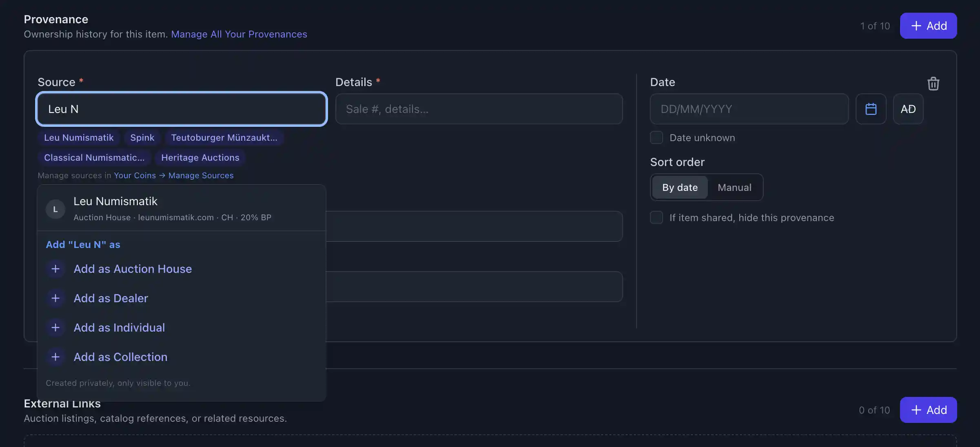Check the Date unknown checkbox
This screenshot has width=980, height=447.
coord(656,137)
